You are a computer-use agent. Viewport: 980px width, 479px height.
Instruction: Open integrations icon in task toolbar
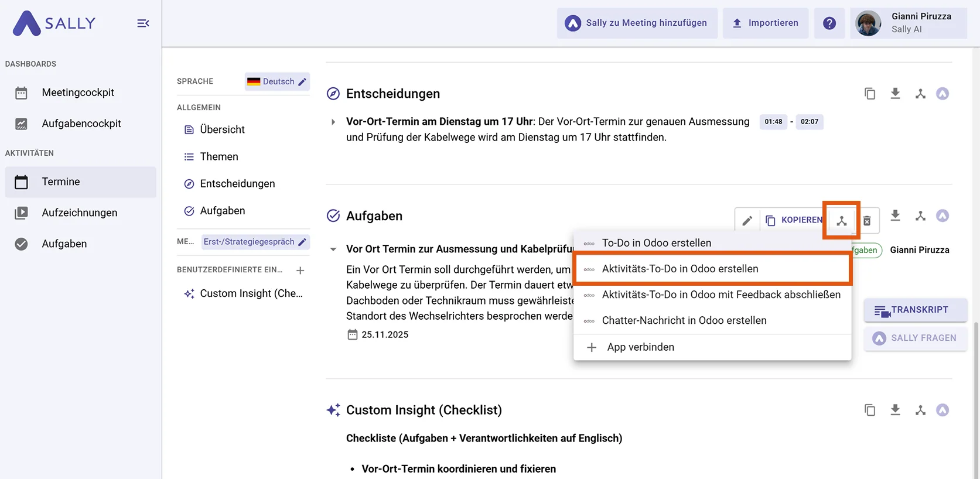[841, 221]
